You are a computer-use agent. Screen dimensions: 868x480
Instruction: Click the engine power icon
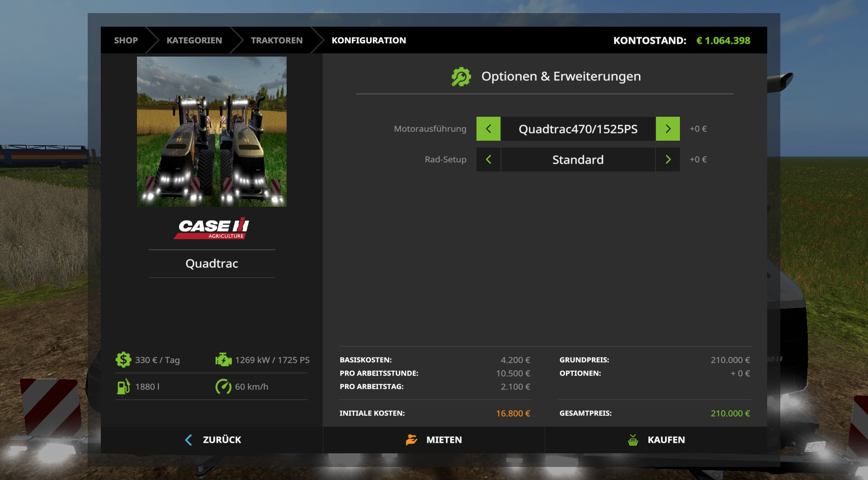tap(223, 360)
